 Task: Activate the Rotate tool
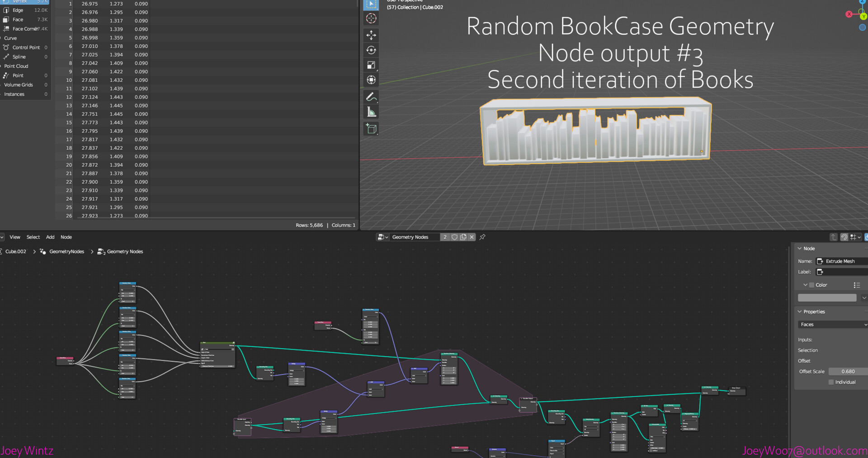click(371, 50)
